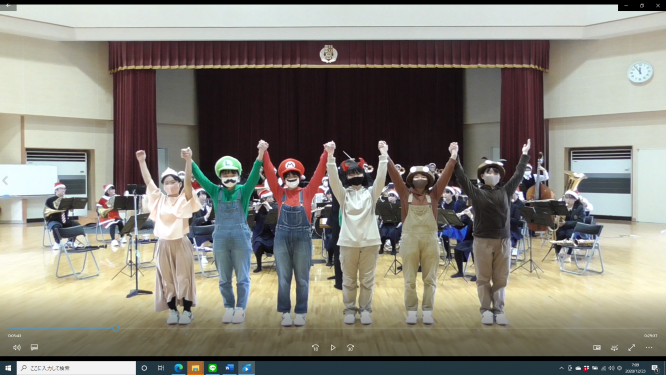Open File Explorer from taskbar
Screen dimensions: 666x375
tap(195, 368)
